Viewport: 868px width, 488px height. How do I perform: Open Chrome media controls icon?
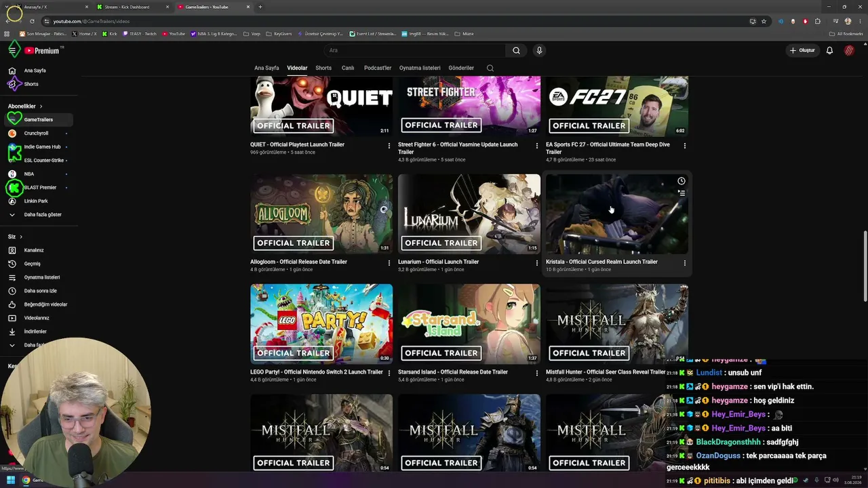[x=835, y=21]
